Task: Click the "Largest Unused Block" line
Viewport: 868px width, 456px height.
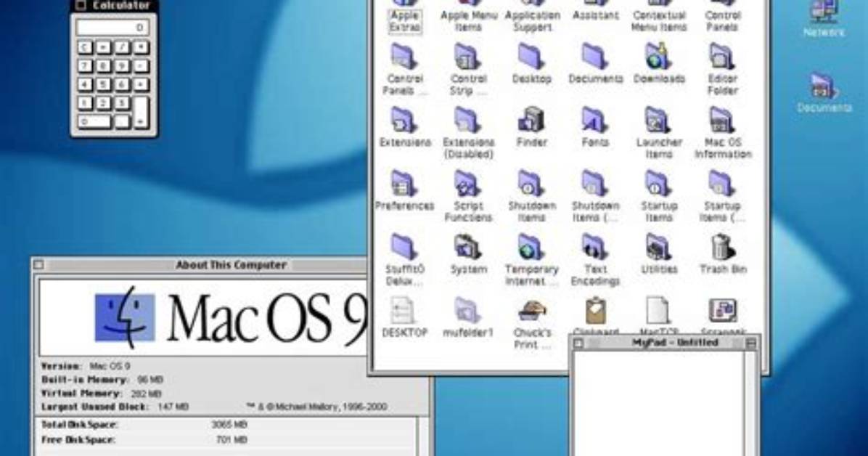Action: (x=115, y=407)
